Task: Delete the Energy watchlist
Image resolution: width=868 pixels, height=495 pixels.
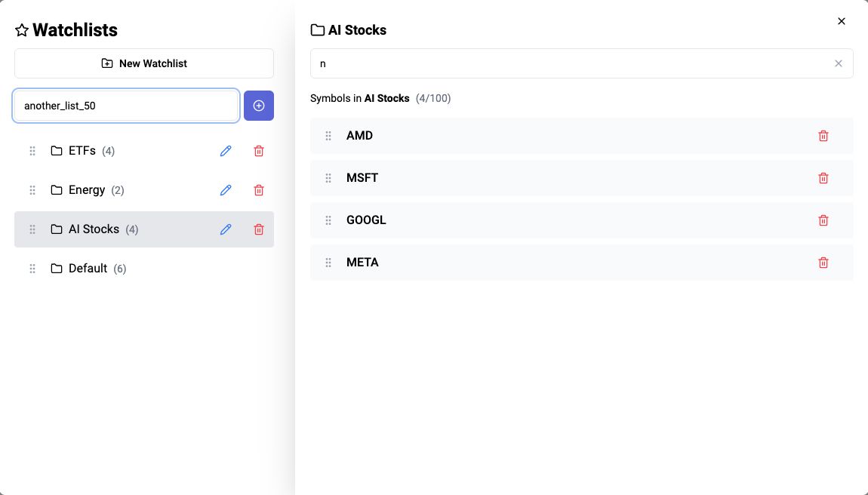Action: point(259,190)
